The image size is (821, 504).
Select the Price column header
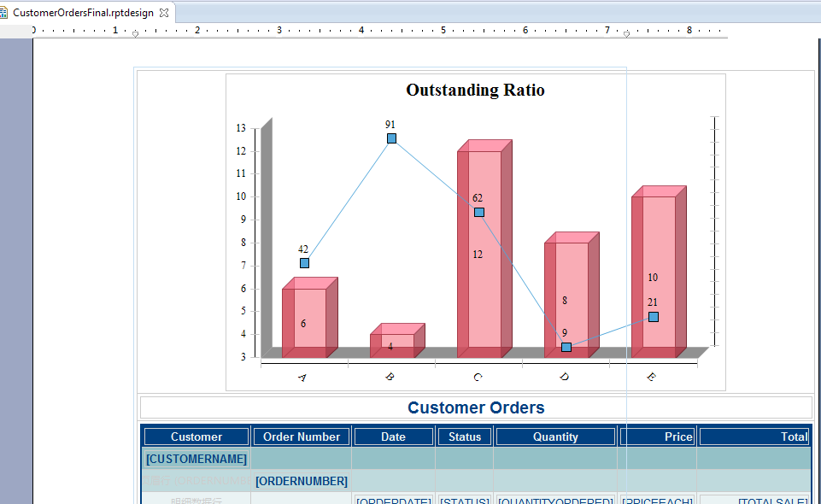[658, 437]
